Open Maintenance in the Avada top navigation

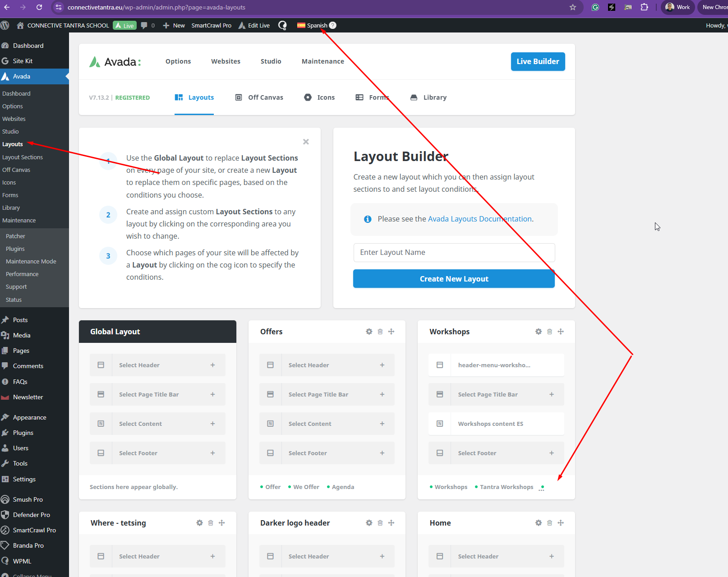323,61
